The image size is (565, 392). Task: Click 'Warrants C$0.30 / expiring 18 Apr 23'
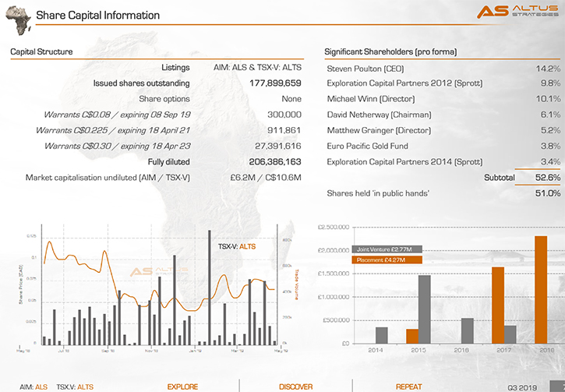click(117, 146)
